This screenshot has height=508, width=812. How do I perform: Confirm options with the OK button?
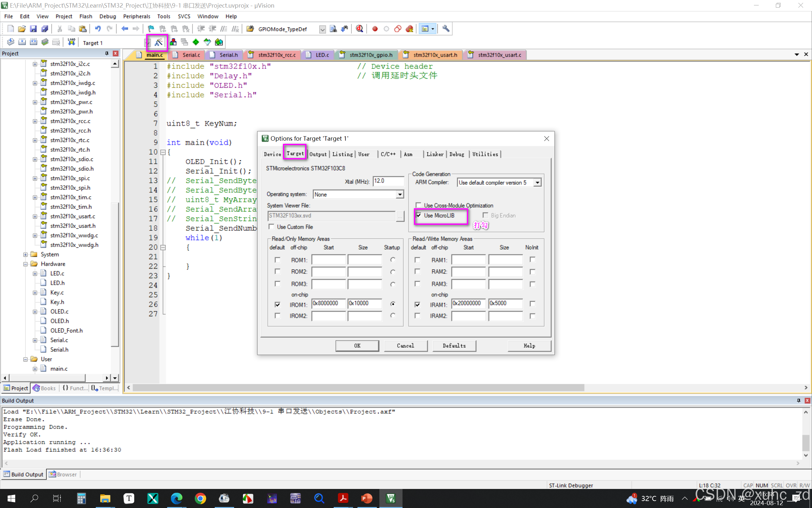357,346
